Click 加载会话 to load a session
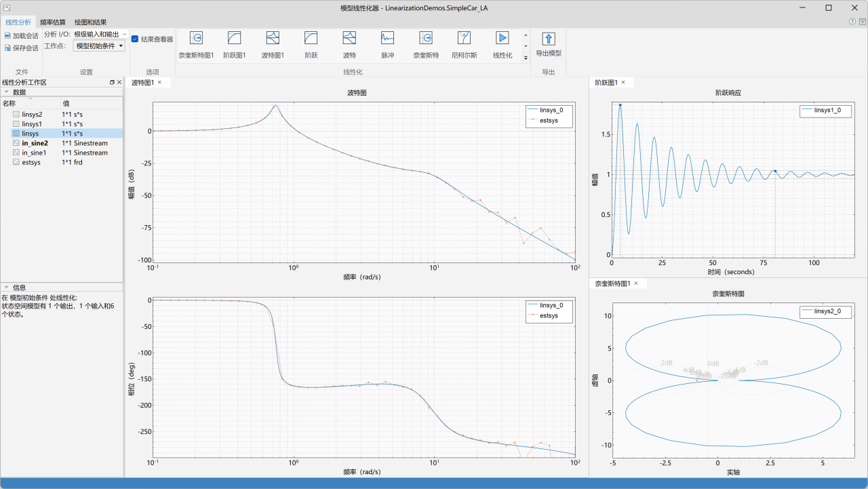868x489 pixels. [22, 35]
